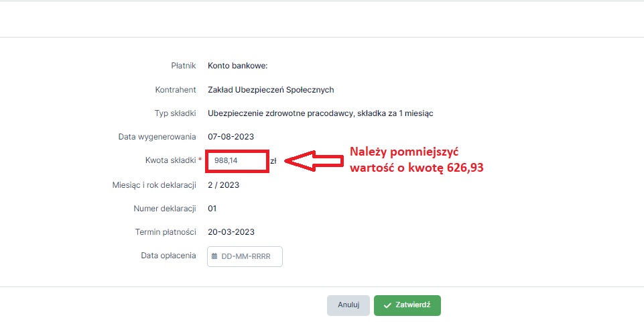Select the DD-MM-RRRR date placeholder field
The width and height of the screenshot is (644, 324).
click(245, 256)
